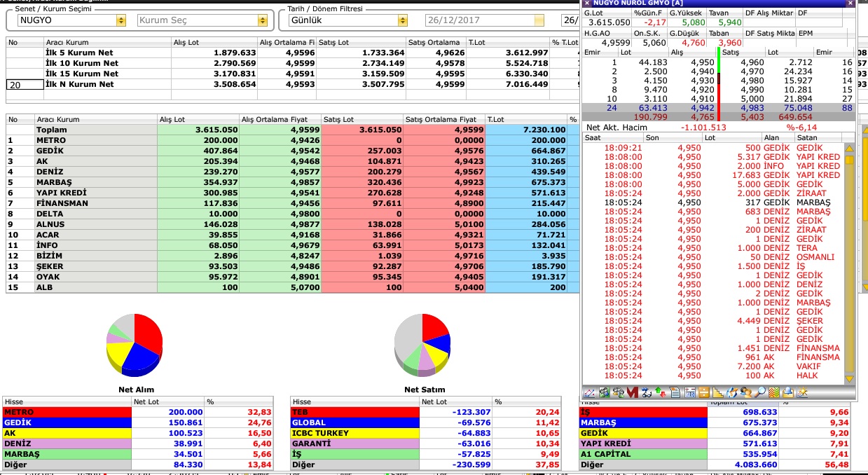Select the YAPI KREDİ broker table row

[293, 193]
